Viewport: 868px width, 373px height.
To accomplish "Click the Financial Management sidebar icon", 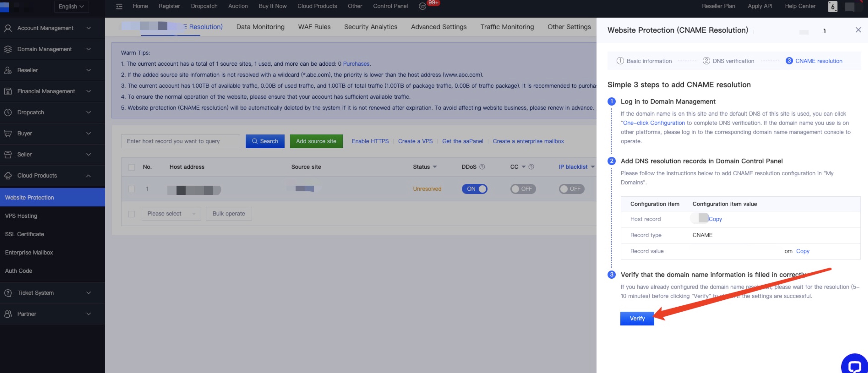I will pyautogui.click(x=8, y=91).
